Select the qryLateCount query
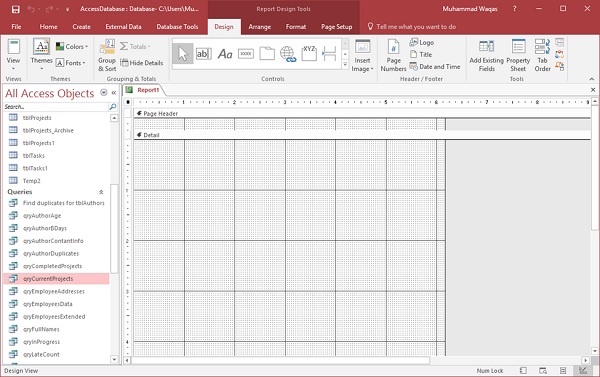Screen dimensions: 600x377 [41, 355]
